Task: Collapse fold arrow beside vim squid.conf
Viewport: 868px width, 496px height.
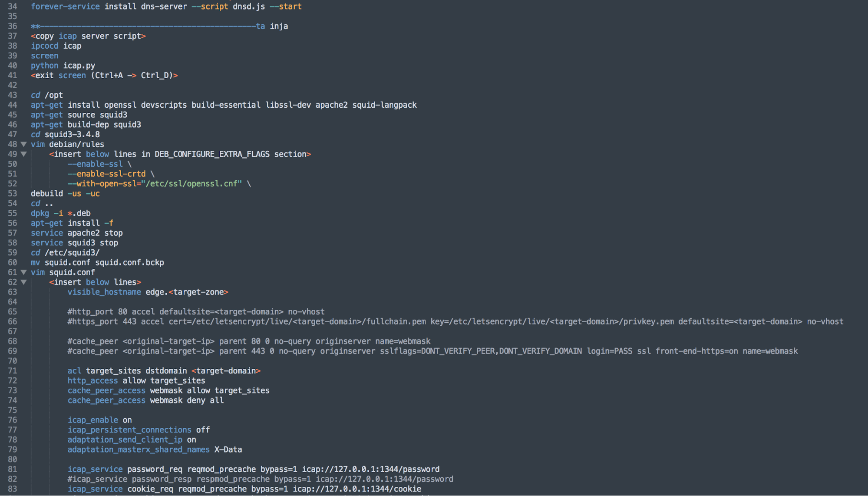Action: pos(24,272)
